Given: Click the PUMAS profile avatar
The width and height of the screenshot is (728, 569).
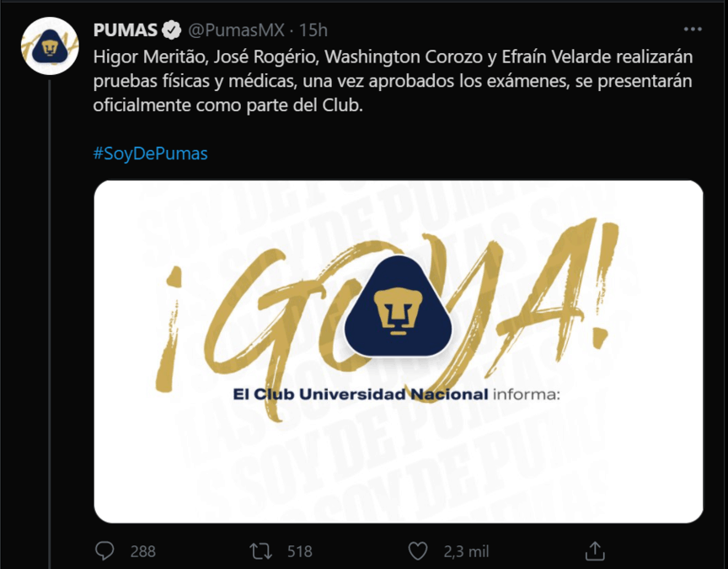Looking at the screenshot, I should point(50,46).
